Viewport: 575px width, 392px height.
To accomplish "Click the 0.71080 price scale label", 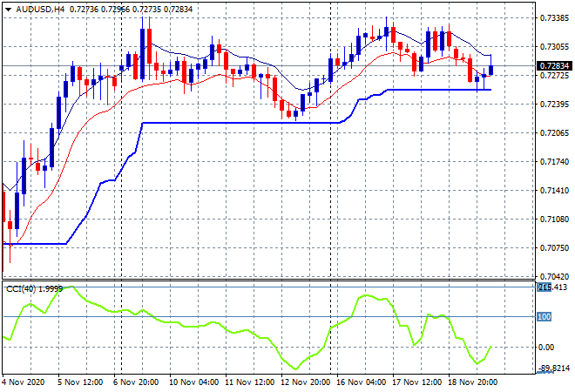I will (x=554, y=220).
